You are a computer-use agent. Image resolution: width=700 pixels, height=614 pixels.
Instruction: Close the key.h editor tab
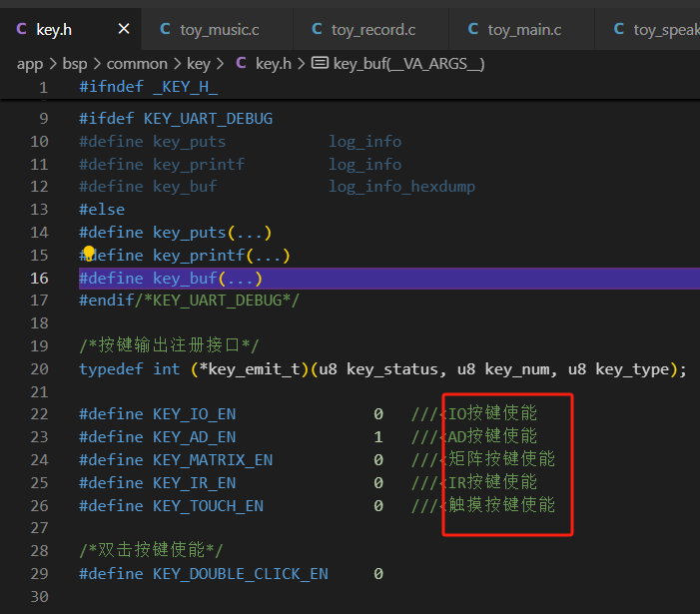pyautogui.click(x=124, y=29)
